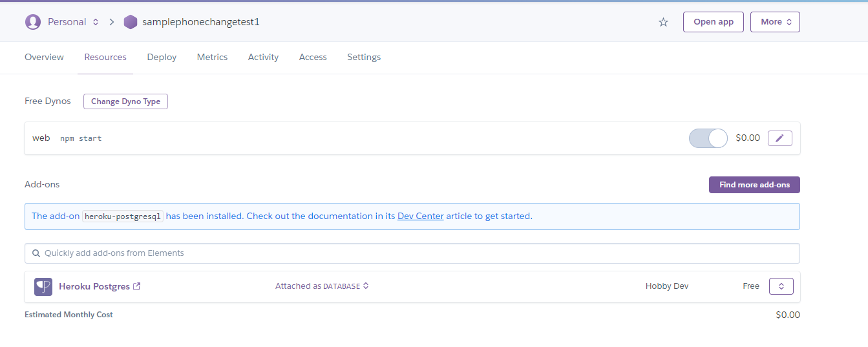
Task: Click the Hobby Dev plan text
Action: [x=667, y=286]
